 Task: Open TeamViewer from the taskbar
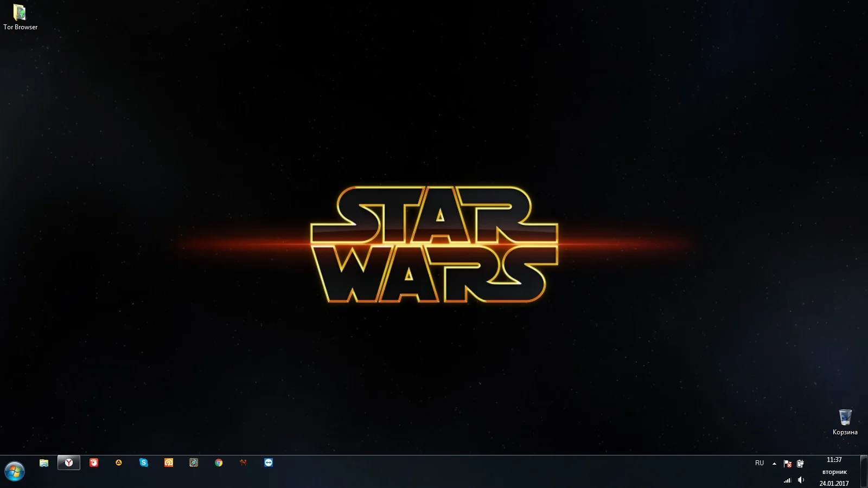pyautogui.click(x=269, y=463)
